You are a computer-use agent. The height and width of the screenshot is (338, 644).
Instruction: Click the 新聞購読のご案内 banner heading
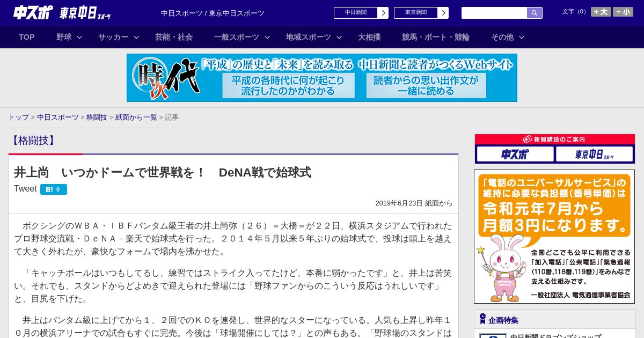(x=554, y=139)
